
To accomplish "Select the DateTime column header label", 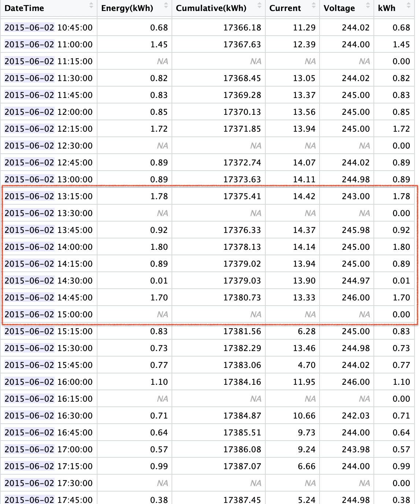I will pyautogui.click(x=24, y=8).
